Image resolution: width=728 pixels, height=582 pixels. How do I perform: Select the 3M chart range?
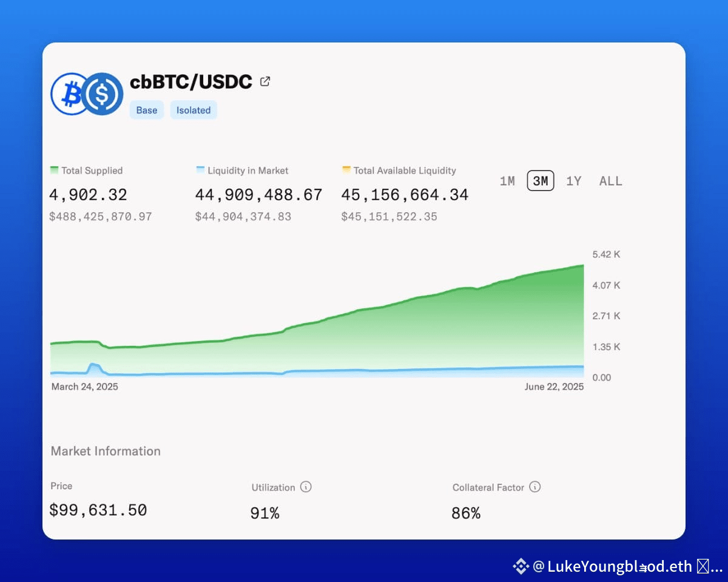click(x=541, y=181)
